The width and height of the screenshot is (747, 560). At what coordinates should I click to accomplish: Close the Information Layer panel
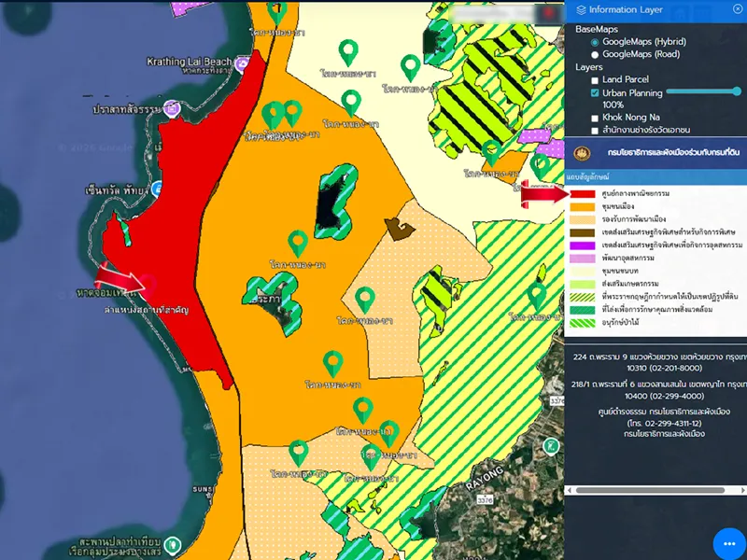738,9
